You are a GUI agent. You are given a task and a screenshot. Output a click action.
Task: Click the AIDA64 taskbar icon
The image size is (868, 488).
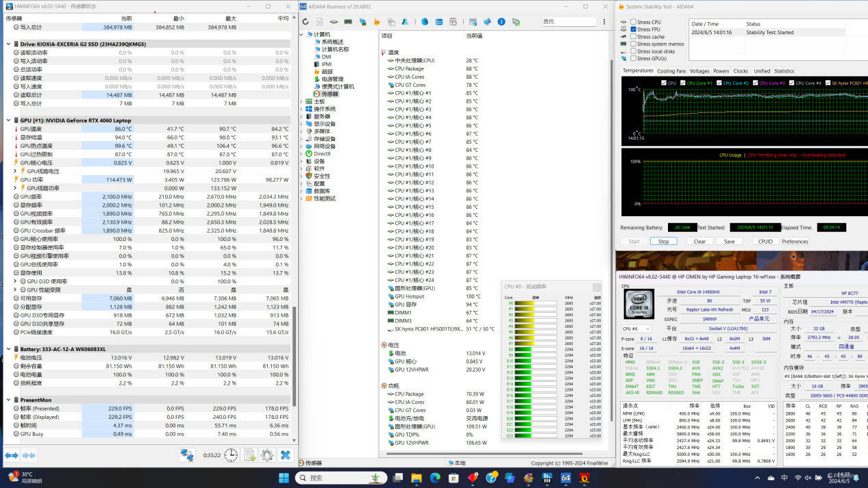[x=566, y=478]
